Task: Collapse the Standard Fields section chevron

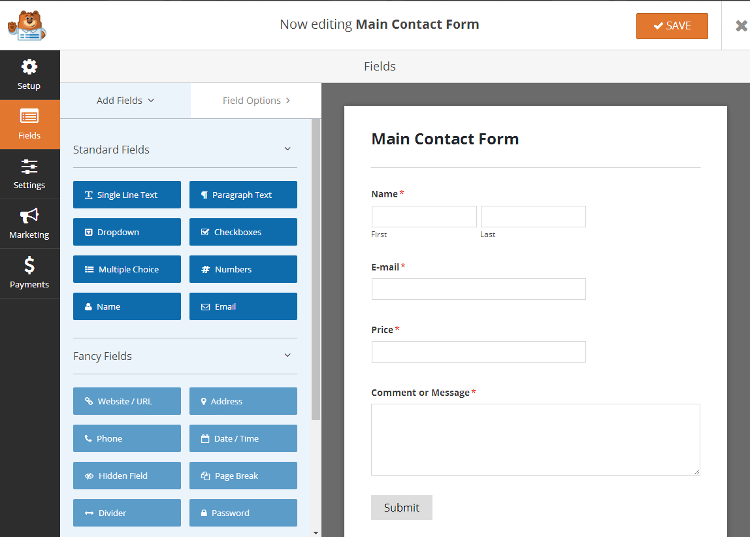Action: coord(287,149)
